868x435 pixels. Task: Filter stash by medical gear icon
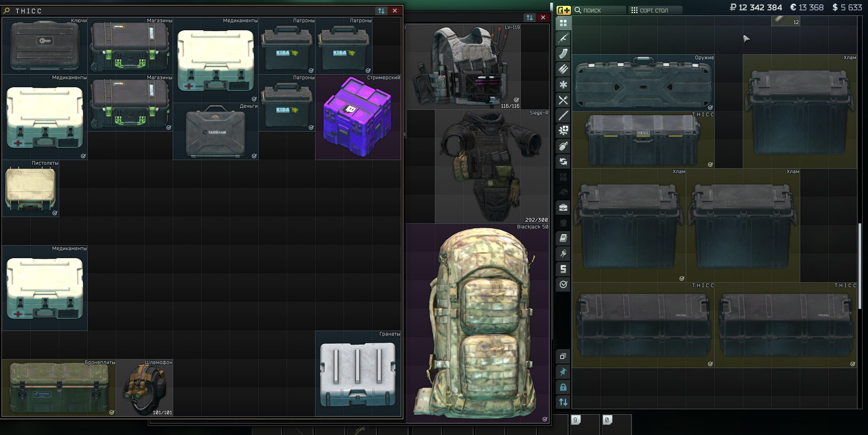[x=563, y=131]
